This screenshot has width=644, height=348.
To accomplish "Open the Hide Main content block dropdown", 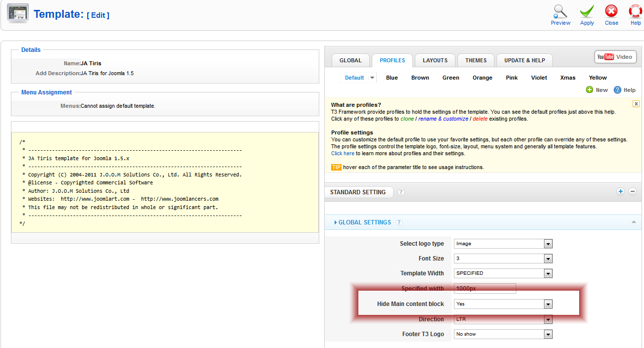I will click(503, 304).
